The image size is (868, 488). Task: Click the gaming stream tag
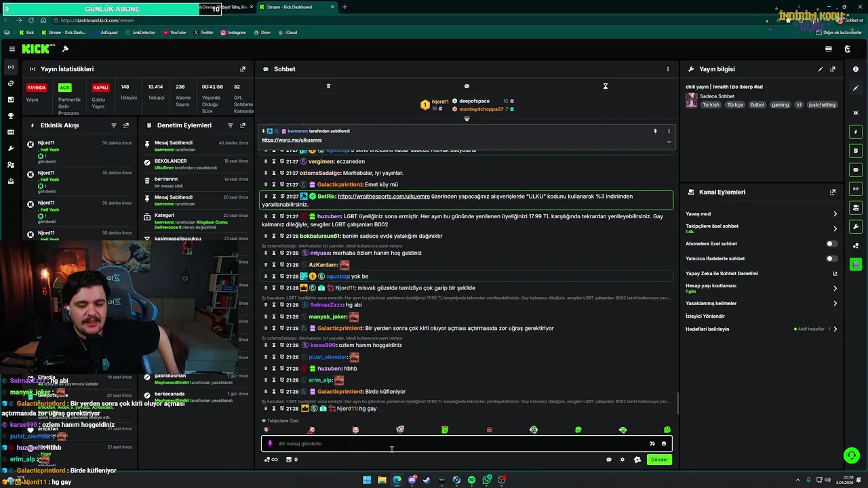coord(781,105)
